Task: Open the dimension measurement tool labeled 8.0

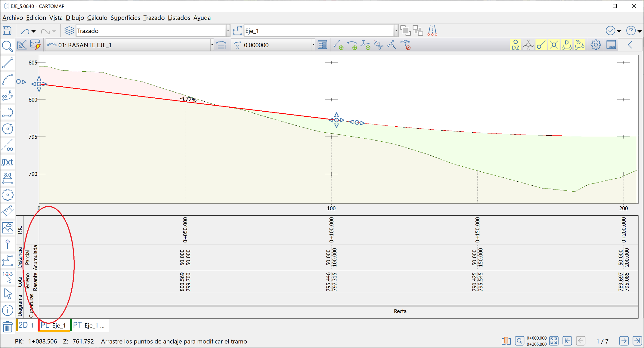Action: (x=8, y=178)
